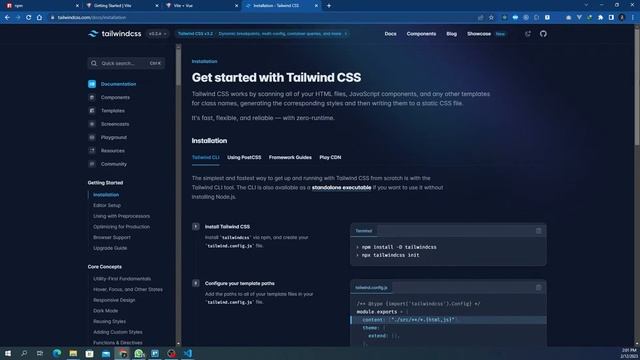Screen dimensions: 640x360
Task: Select the Framework Guides tab
Action: point(290,158)
